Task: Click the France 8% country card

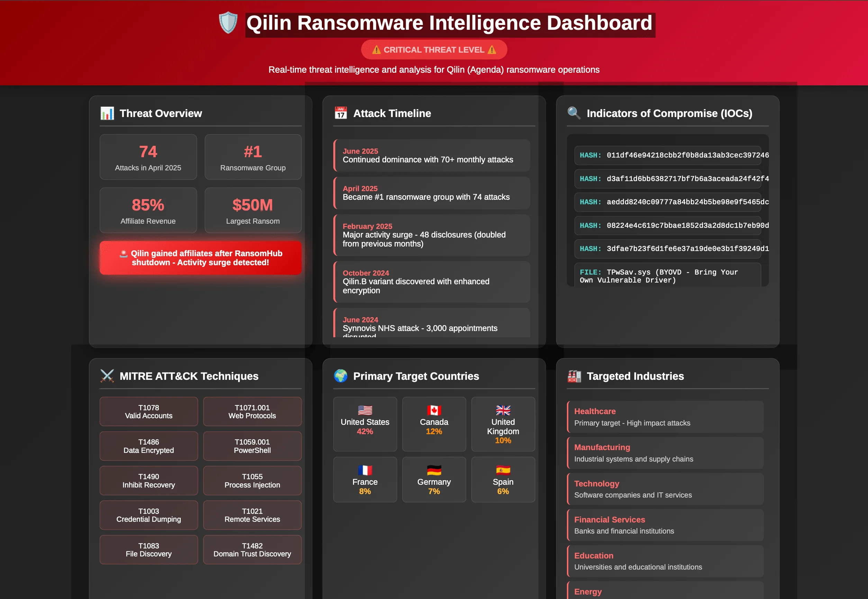Action: click(365, 480)
